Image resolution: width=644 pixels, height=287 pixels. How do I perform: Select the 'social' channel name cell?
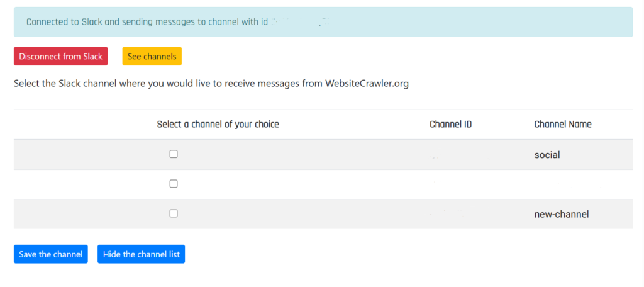tap(547, 155)
